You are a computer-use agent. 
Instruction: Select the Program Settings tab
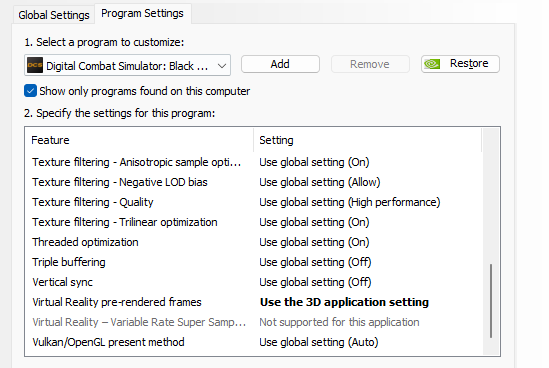pos(143,14)
